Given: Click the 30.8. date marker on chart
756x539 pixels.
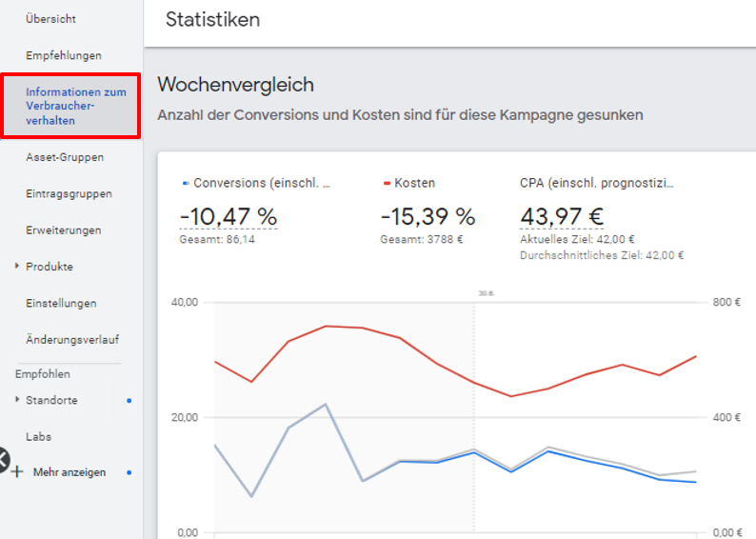Looking at the screenshot, I should pyautogui.click(x=487, y=293).
